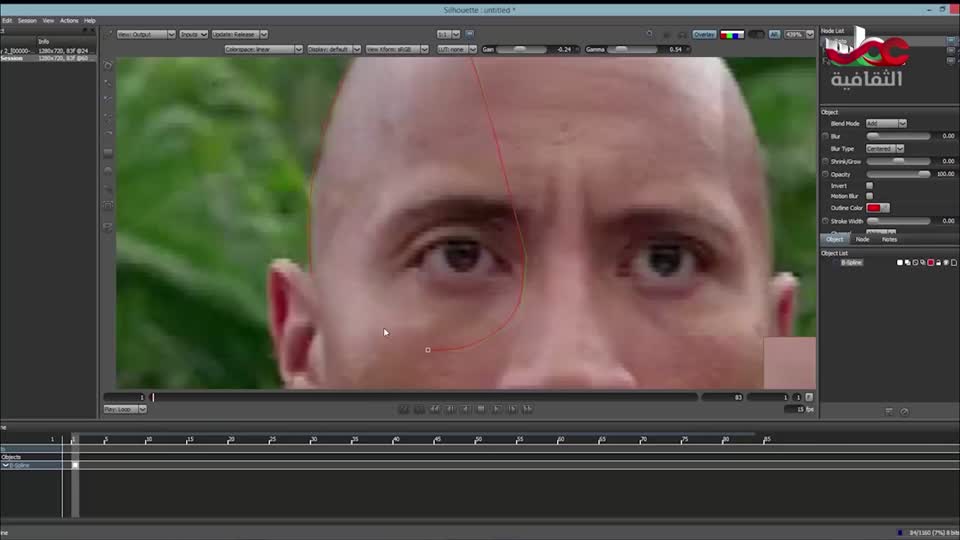960x540 pixels.
Task: Enable the Invert checkbox
Action: (869, 185)
